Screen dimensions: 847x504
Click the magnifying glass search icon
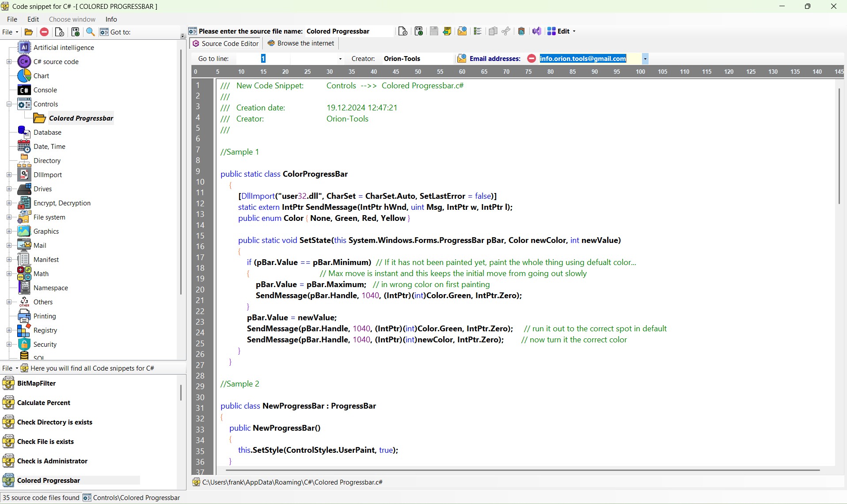click(90, 32)
